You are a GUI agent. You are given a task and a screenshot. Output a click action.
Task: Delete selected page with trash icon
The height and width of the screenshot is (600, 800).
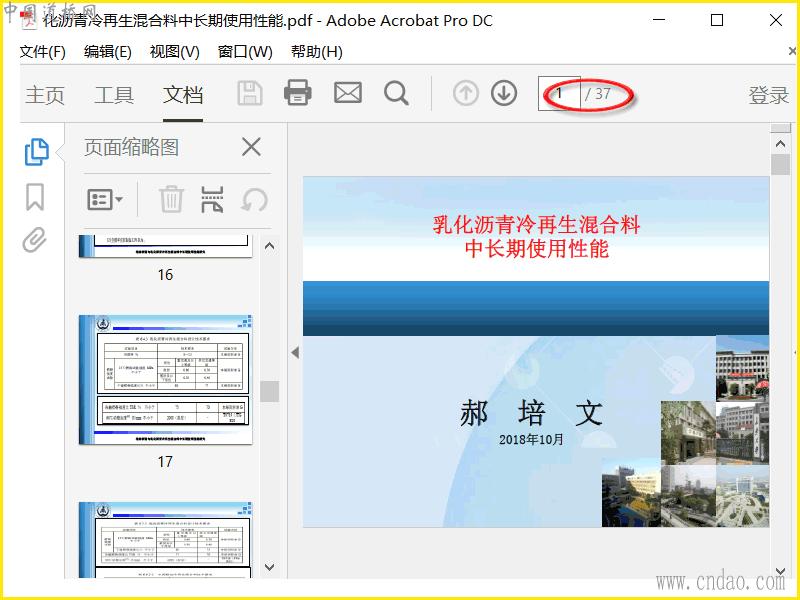coord(171,199)
